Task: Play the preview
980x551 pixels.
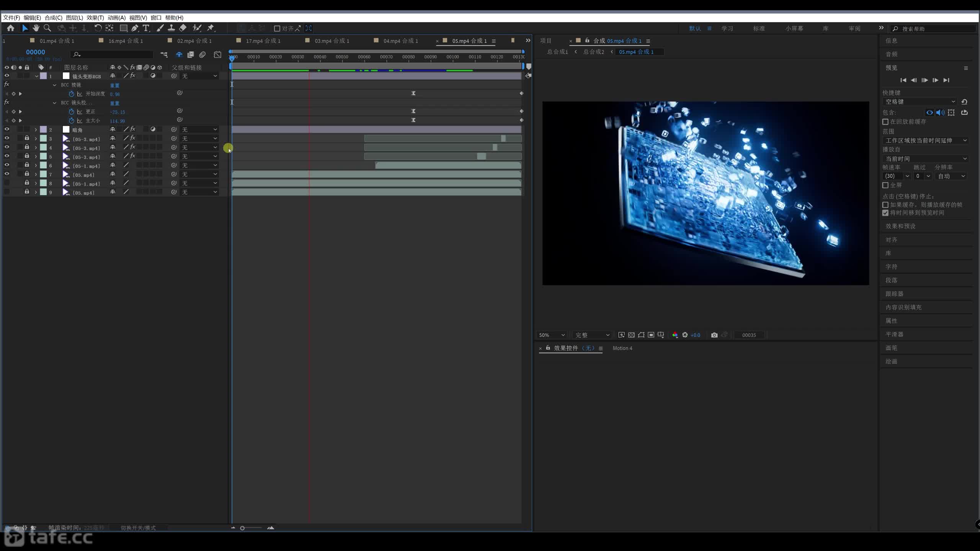Action: click(924, 80)
